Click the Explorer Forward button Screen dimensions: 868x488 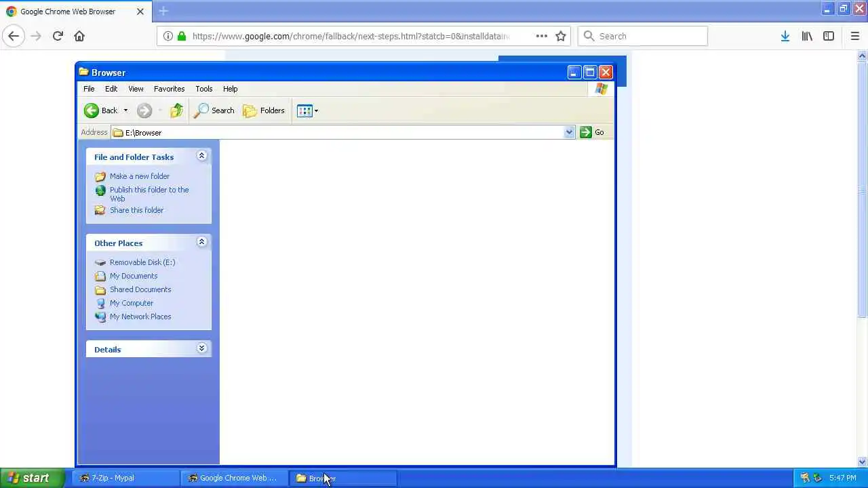[x=144, y=110]
